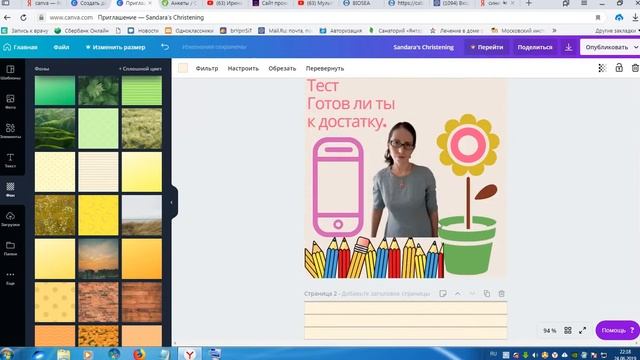
Task: Click the Опубликовать publish button
Action: click(x=606, y=47)
